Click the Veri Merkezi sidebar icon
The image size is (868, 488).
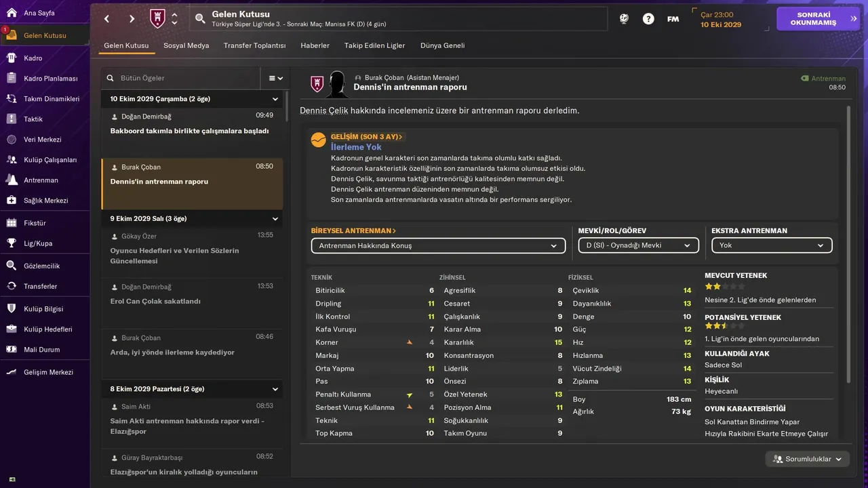pyautogui.click(x=12, y=140)
